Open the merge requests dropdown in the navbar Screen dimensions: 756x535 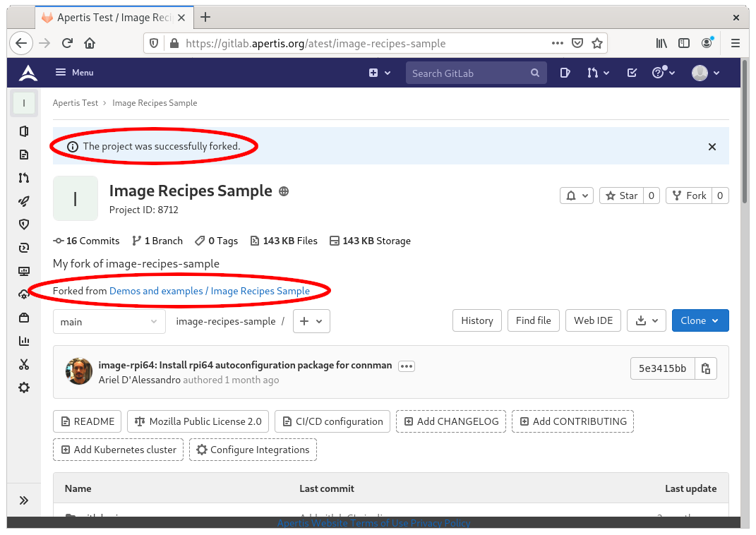[x=598, y=73]
